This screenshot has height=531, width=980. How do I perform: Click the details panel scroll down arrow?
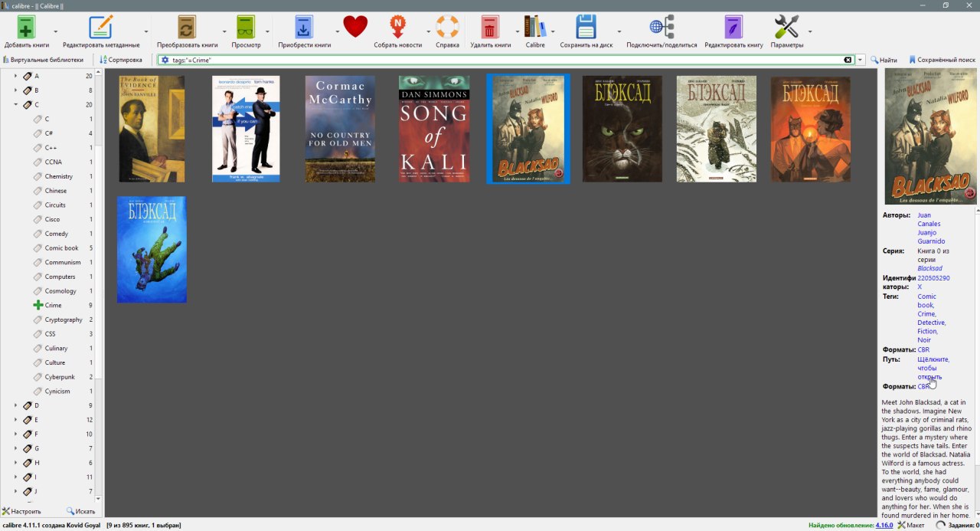click(977, 514)
